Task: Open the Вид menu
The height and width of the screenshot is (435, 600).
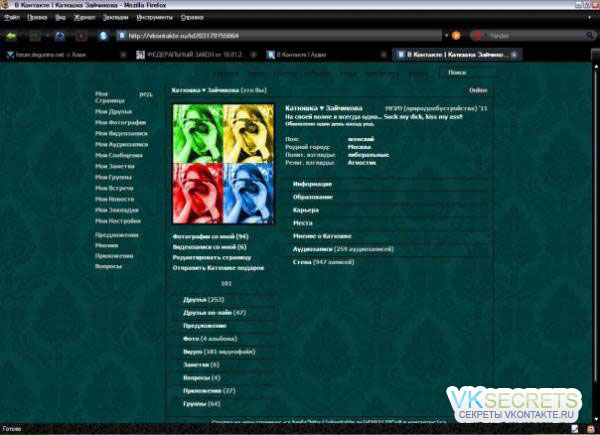Action: [x=60, y=18]
